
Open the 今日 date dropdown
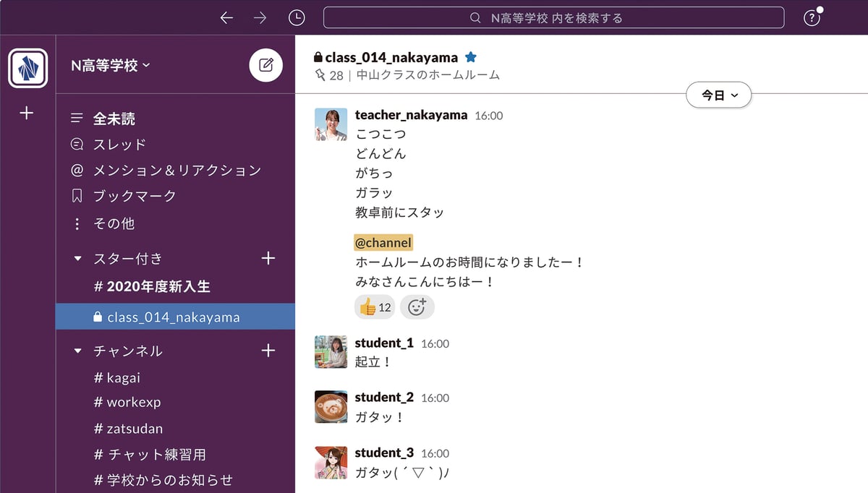click(718, 95)
